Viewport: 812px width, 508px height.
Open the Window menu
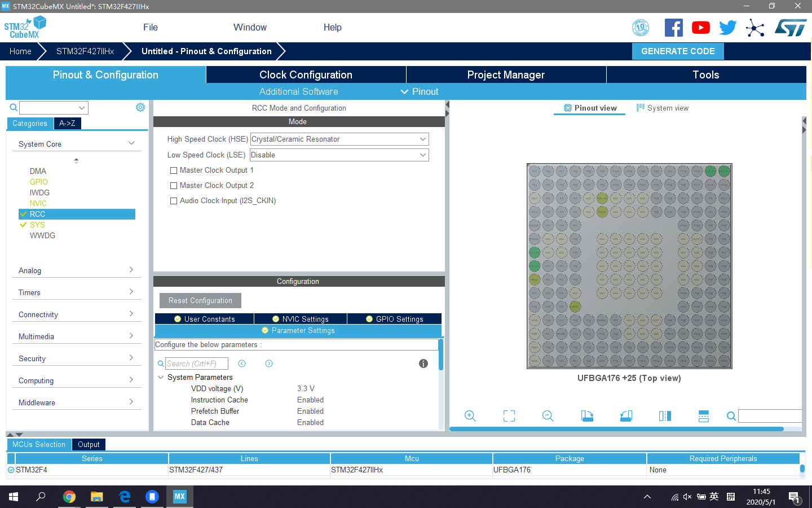[250, 27]
